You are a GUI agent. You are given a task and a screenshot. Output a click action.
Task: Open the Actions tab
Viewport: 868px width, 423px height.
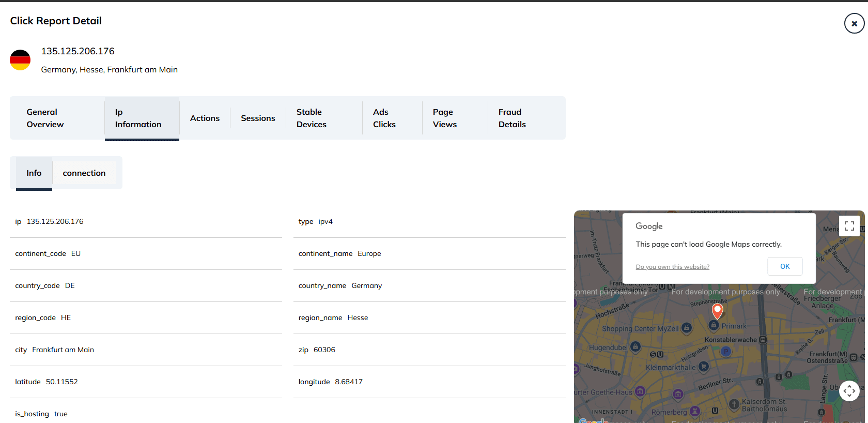(x=205, y=118)
